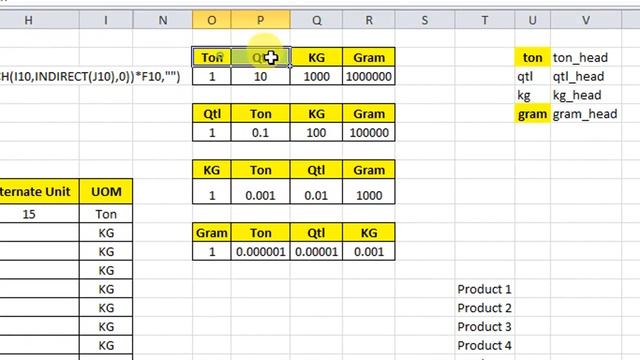Viewport: 640px width, 360px height.
Task: Select column O header
Action: (211, 20)
